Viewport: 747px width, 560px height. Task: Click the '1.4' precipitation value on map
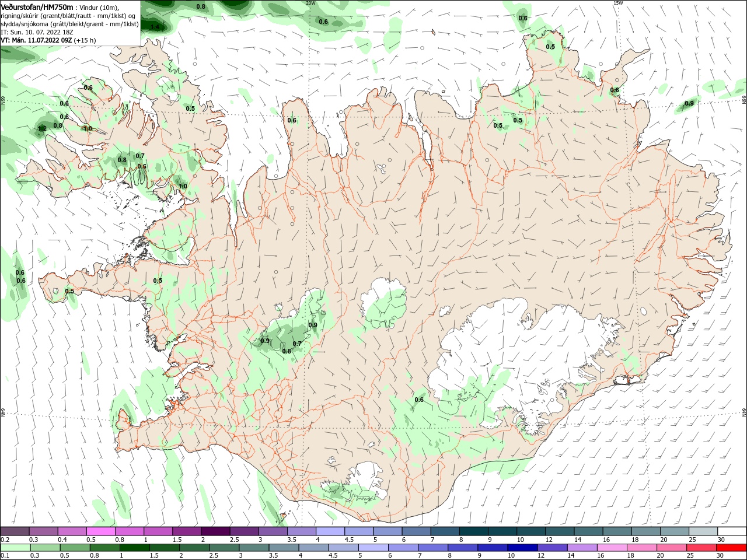pos(155,27)
